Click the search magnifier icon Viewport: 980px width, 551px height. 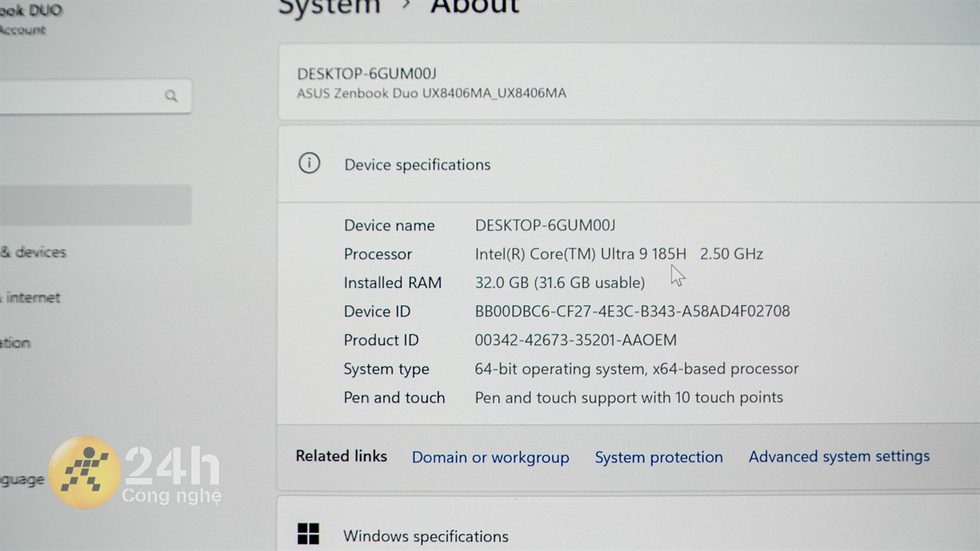pyautogui.click(x=171, y=96)
